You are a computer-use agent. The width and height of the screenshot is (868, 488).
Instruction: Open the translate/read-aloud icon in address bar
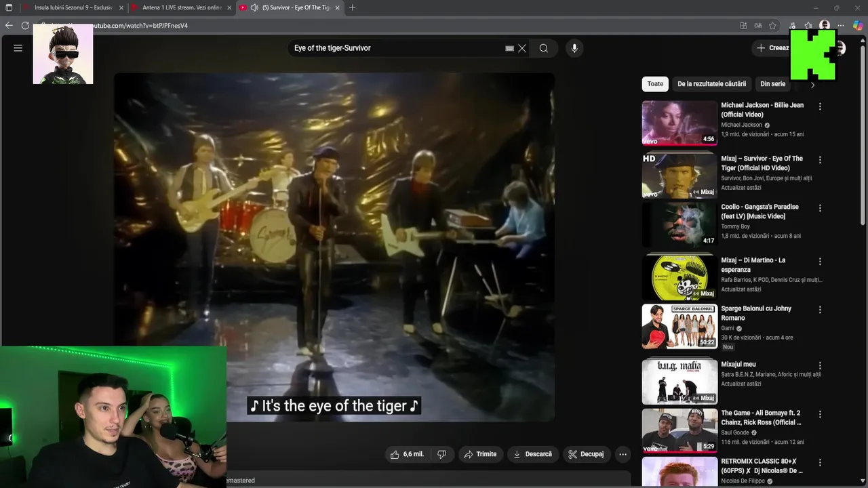758,26
